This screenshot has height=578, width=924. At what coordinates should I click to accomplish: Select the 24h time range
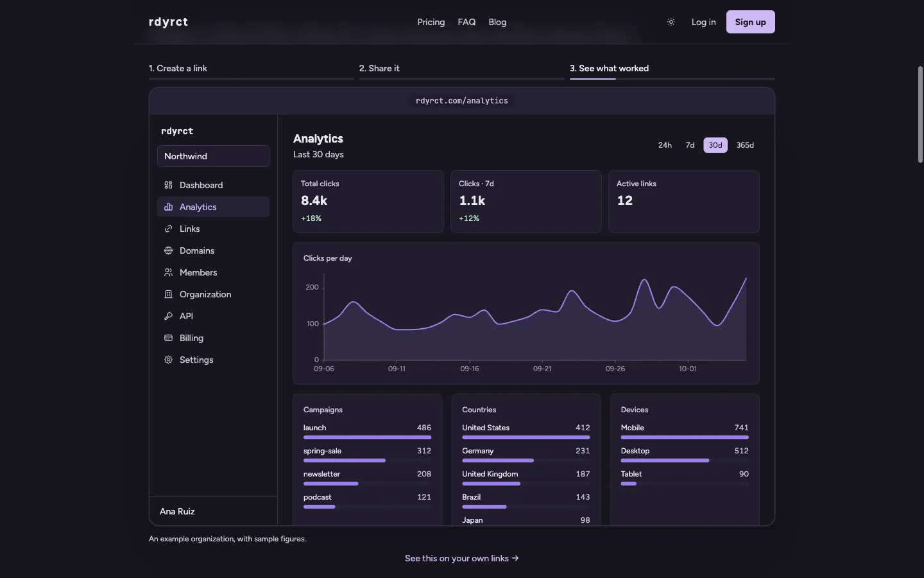(x=665, y=145)
